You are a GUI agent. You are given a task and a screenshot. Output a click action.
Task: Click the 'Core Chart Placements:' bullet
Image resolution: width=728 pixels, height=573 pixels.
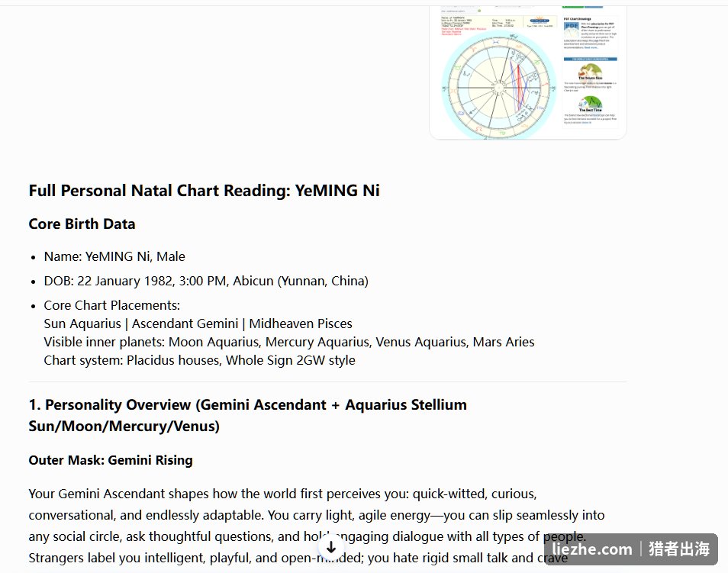click(x=112, y=305)
